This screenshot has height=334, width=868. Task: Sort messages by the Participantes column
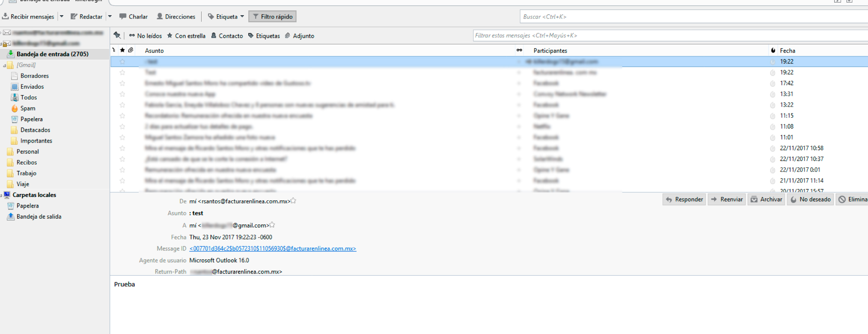[x=550, y=51]
